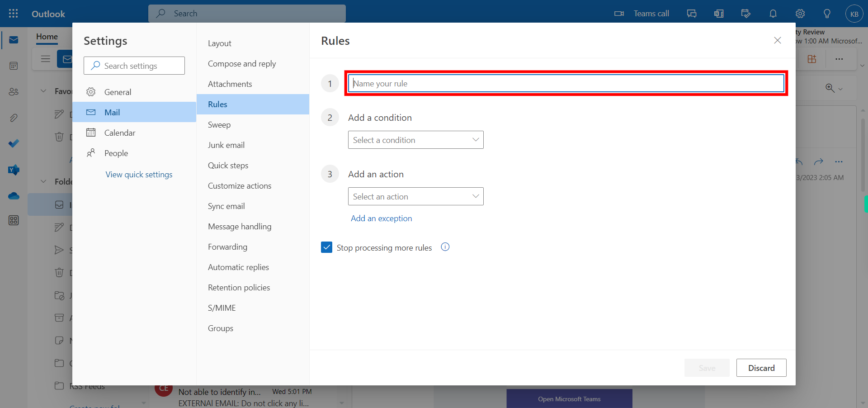Open more actions ellipsis in message header
Image resolution: width=868 pixels, height=408 pixels.
[839, 161]
